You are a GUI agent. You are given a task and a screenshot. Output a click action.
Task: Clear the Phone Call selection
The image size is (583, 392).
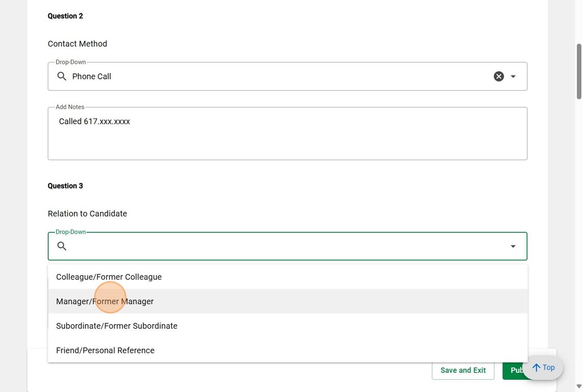pyautogui.click(x=499, y=76)
